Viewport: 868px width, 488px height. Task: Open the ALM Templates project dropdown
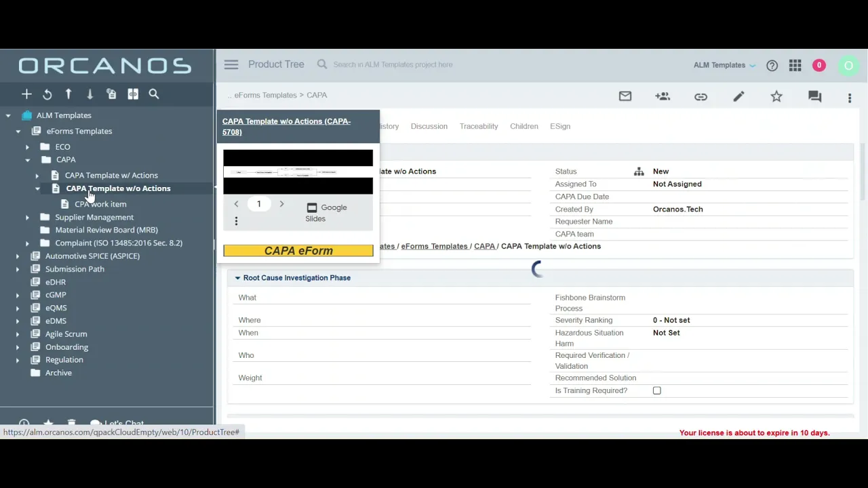[x=724, y=65]
